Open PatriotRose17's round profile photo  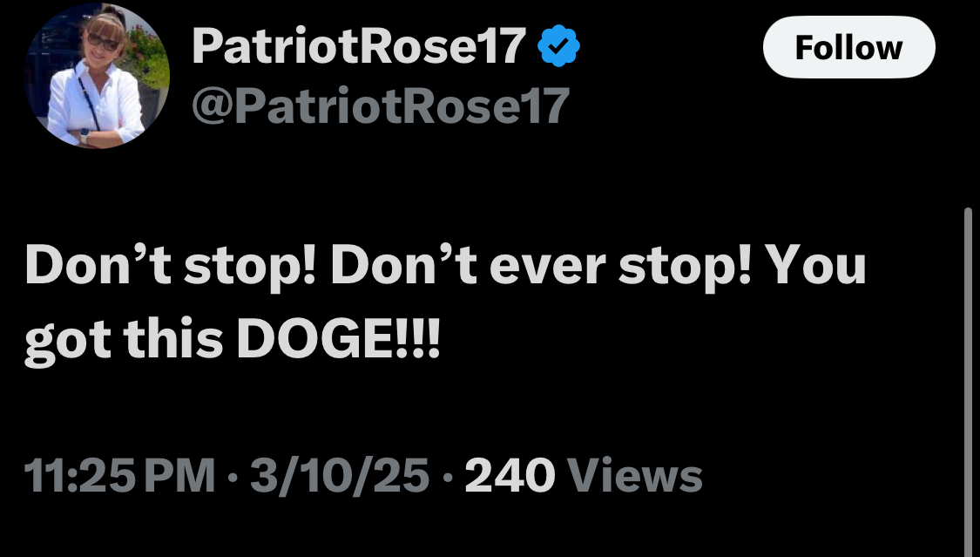tap(96, 75)
